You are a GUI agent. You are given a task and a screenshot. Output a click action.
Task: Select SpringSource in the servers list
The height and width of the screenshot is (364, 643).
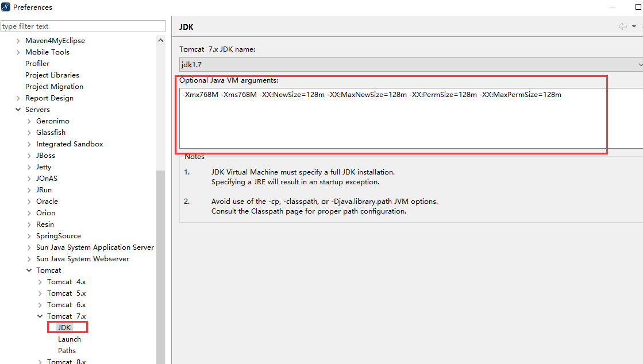(58, 236)
